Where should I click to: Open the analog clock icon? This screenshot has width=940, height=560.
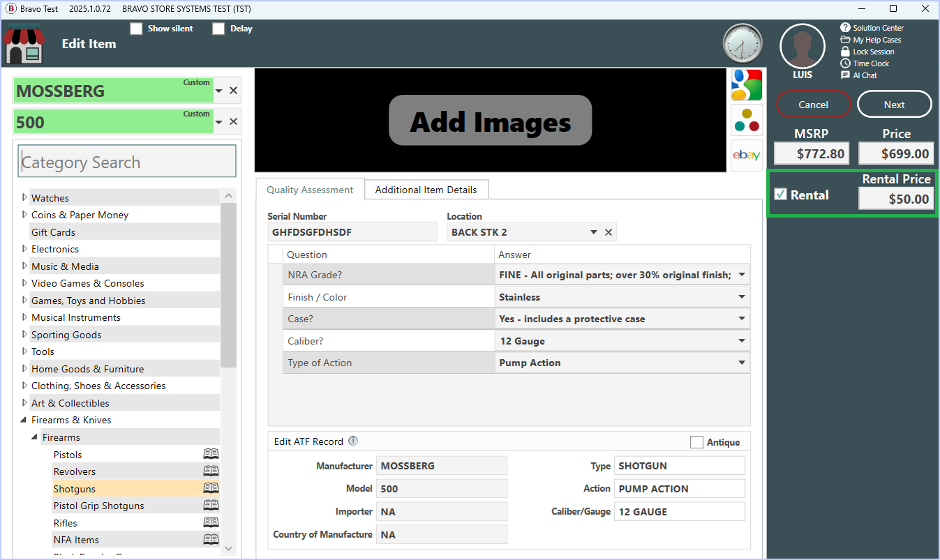743,44
